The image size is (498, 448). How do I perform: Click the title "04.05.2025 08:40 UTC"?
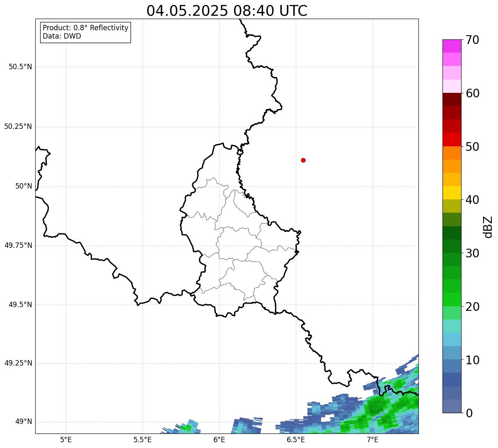coord(227,11)
